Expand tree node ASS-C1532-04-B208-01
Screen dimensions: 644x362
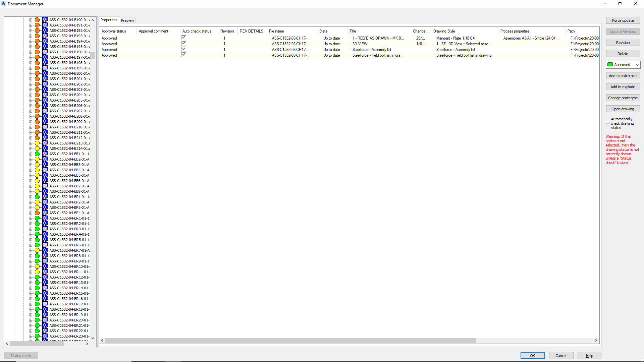click(31, 116)
